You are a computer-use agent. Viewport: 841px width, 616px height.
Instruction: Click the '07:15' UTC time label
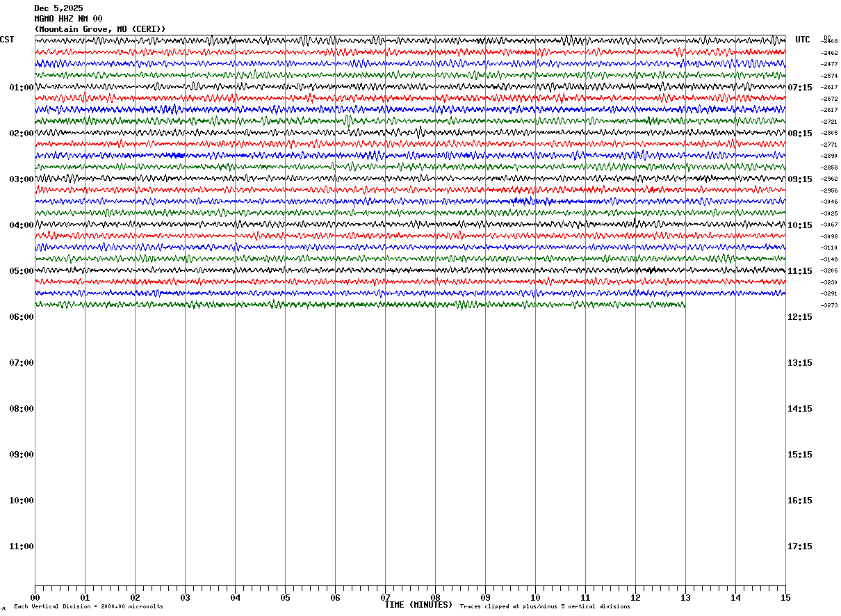tap(800, 88)
